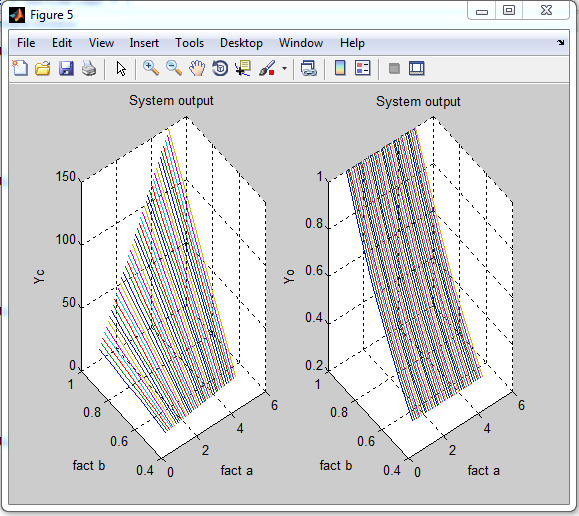Open the Tools menu
Image resolution: width=579 pixels, height=516 pixels.
coord(189,43)
